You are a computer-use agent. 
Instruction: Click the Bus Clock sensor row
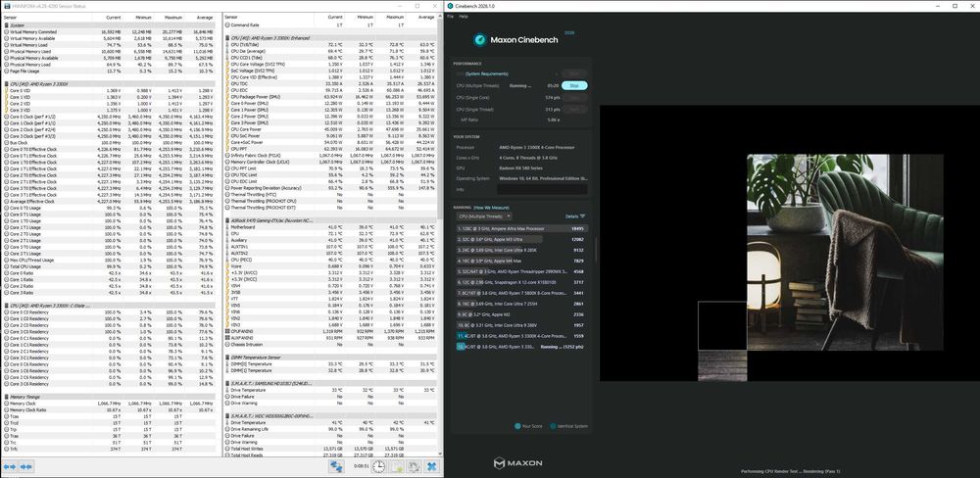pyautogui.click(x=109, y=142)
